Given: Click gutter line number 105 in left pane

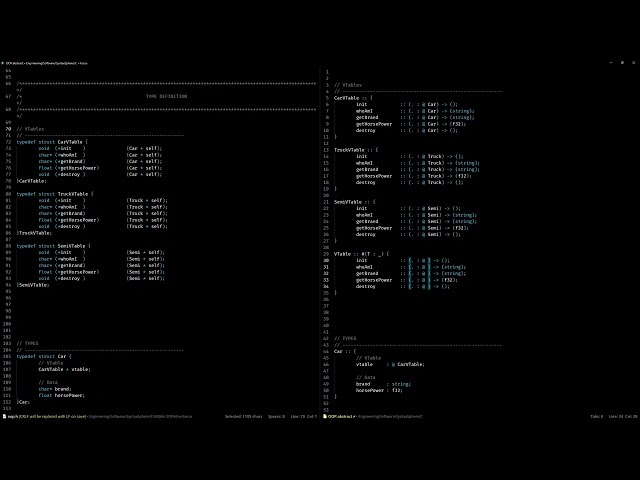Looking at the screenshot, I should click(7, 356).
